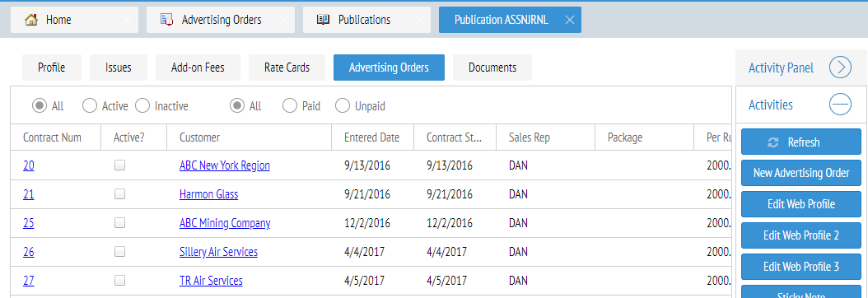Open the Rate Cards sub-tab
This screenshot has height=298, width=868.
[x=287, y=68]
